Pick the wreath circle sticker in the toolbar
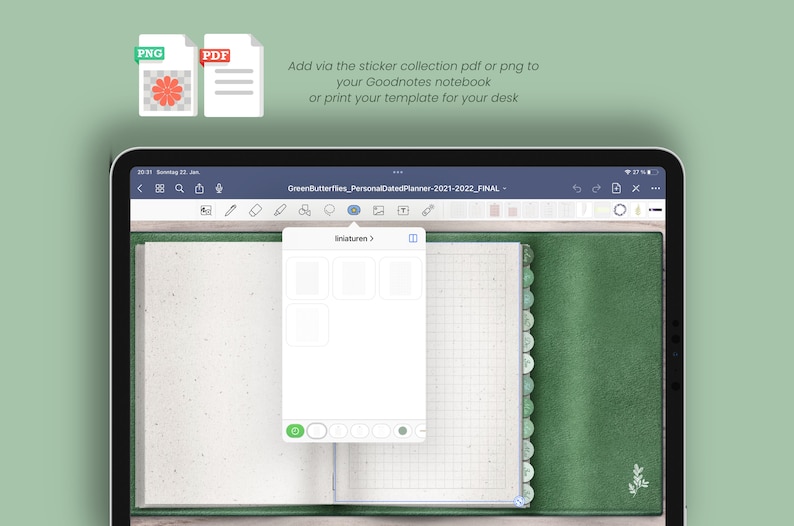Screen dimensions: 794x526 [620, 210]
